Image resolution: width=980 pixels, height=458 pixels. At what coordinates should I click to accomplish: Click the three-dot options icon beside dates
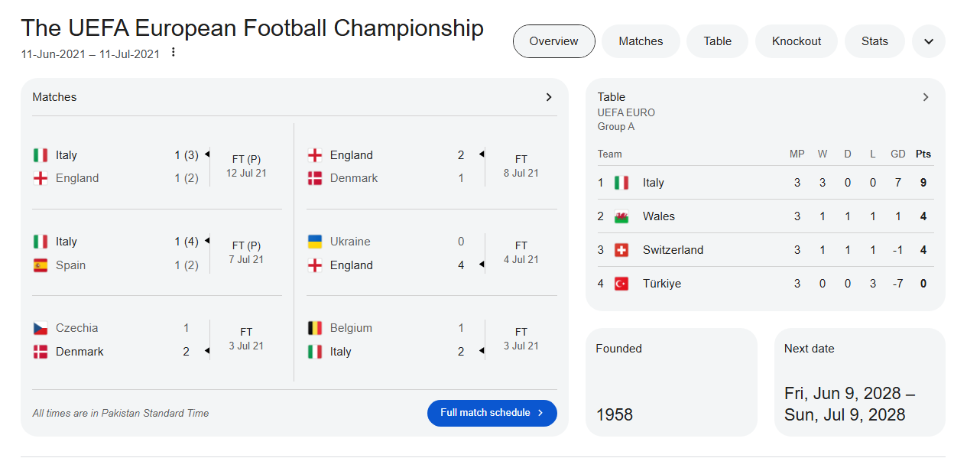tap(174, 53)
